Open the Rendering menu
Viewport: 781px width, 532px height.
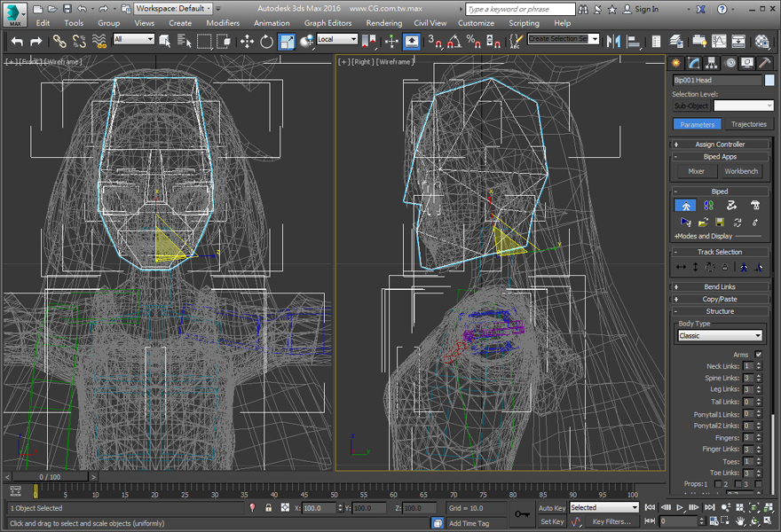point(383,23)
